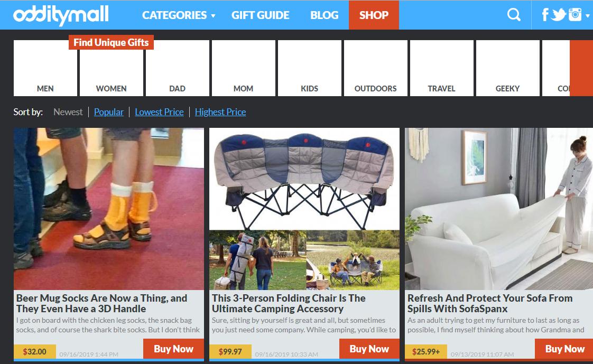Viewport: 593px width, 364px height.
Task: Visit the Facebook page icon
Action: coord(545,15)
